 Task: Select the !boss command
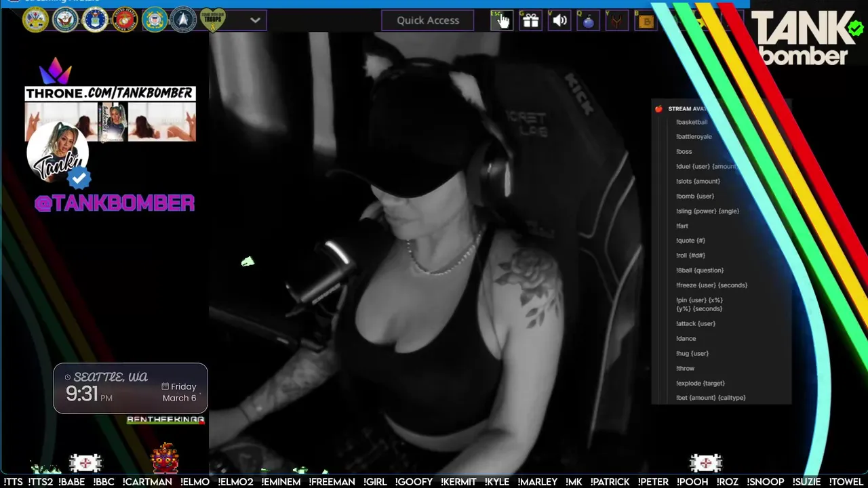[684, 151]
